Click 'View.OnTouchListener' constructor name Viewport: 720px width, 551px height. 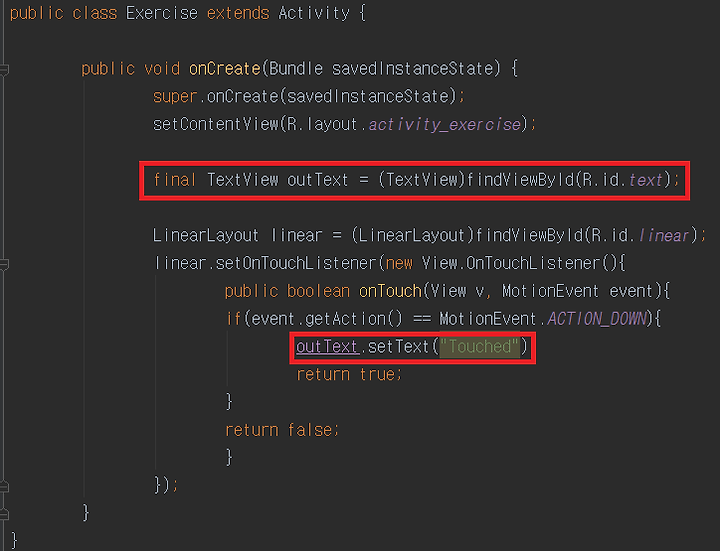[512, 264]
